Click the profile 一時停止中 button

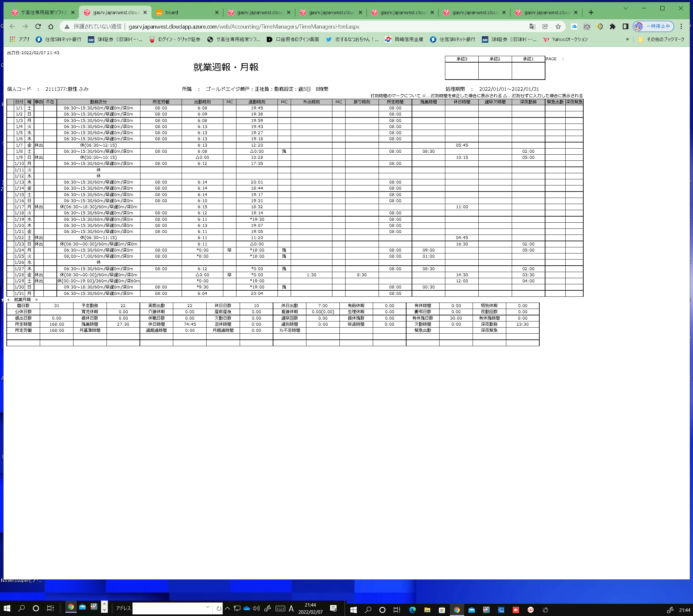click(653, 26)
